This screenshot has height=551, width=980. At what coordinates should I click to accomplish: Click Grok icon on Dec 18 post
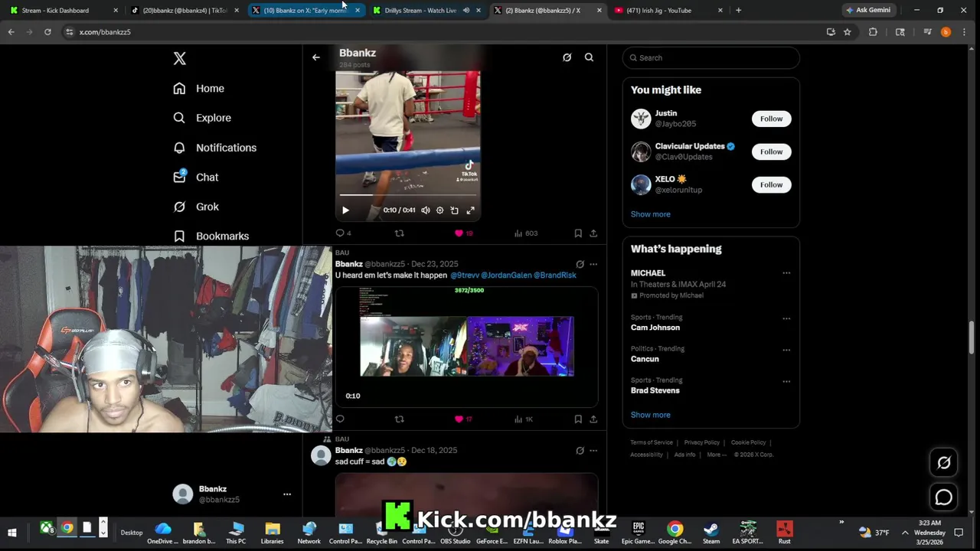580,451
